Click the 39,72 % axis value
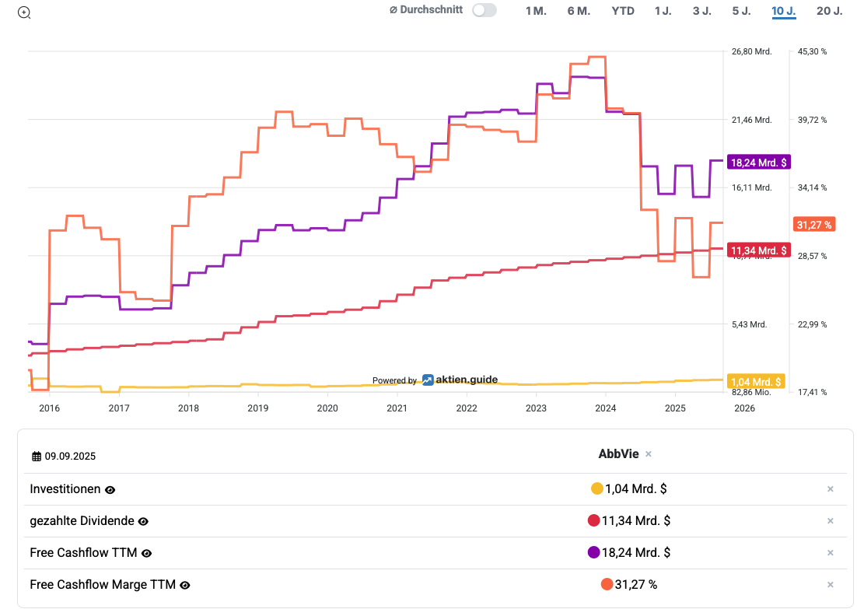 pos(812,120)
